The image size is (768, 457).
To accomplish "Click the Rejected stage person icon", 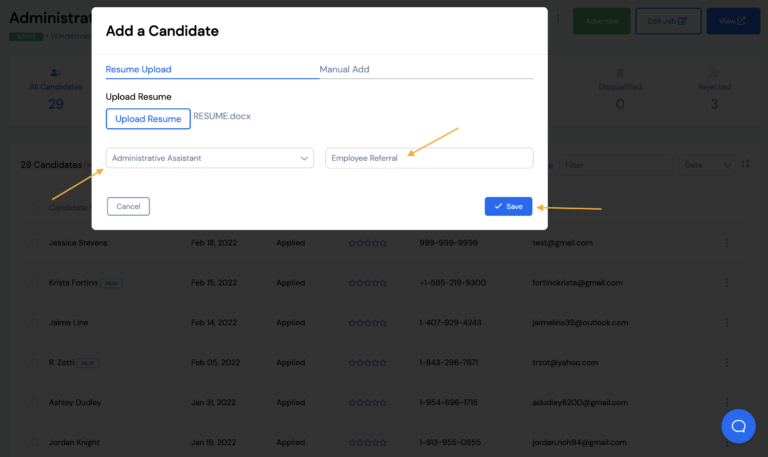I will click(x=714, y=72).
